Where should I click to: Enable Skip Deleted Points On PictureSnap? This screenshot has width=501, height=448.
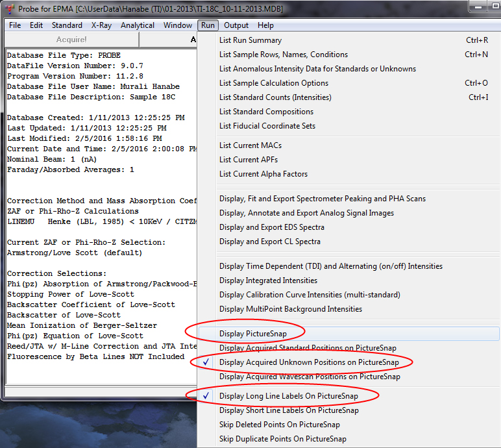pos(279,425)
